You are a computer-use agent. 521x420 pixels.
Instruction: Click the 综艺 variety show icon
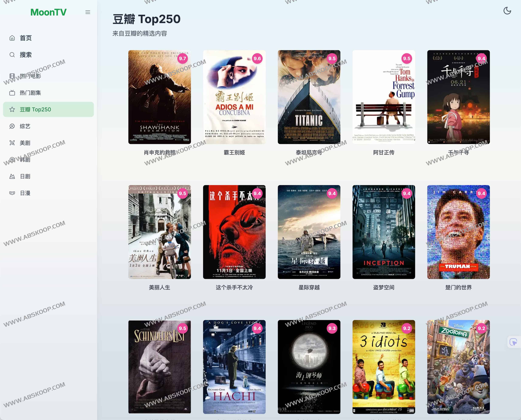(12, 126)
